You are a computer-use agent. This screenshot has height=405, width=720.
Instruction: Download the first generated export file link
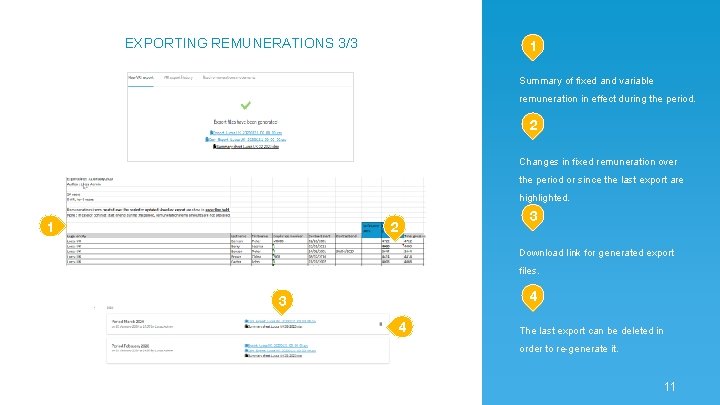(x=246, y=133)
